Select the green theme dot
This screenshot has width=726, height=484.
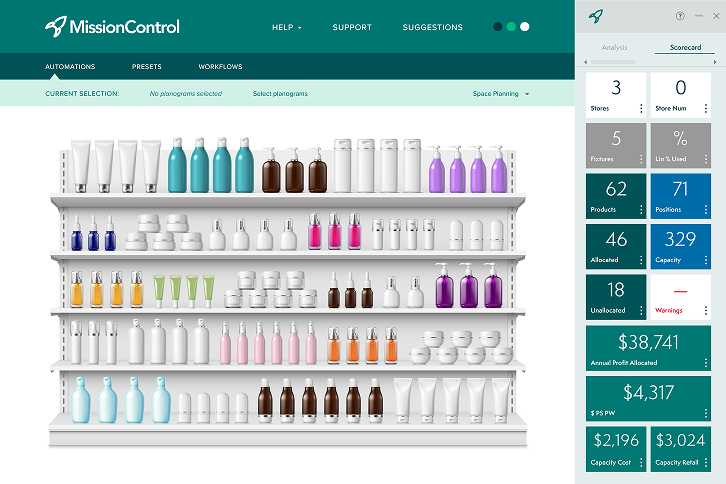(511, 27)
